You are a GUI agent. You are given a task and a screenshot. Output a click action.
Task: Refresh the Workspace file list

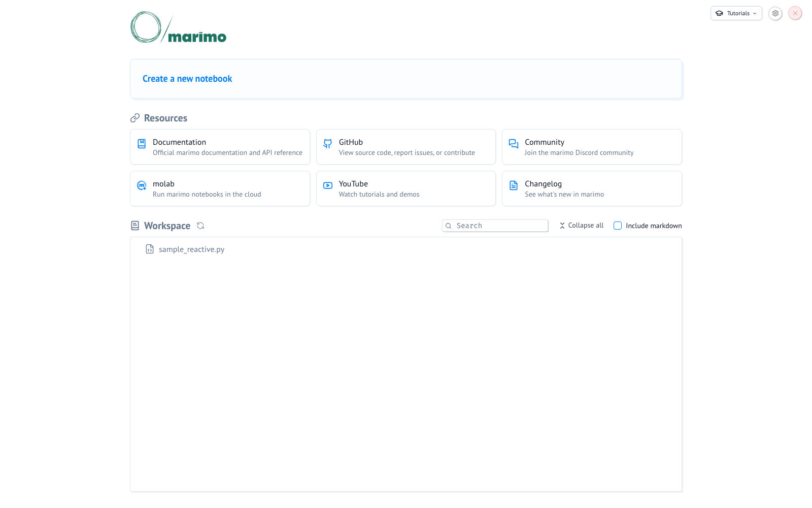[200, 226]
